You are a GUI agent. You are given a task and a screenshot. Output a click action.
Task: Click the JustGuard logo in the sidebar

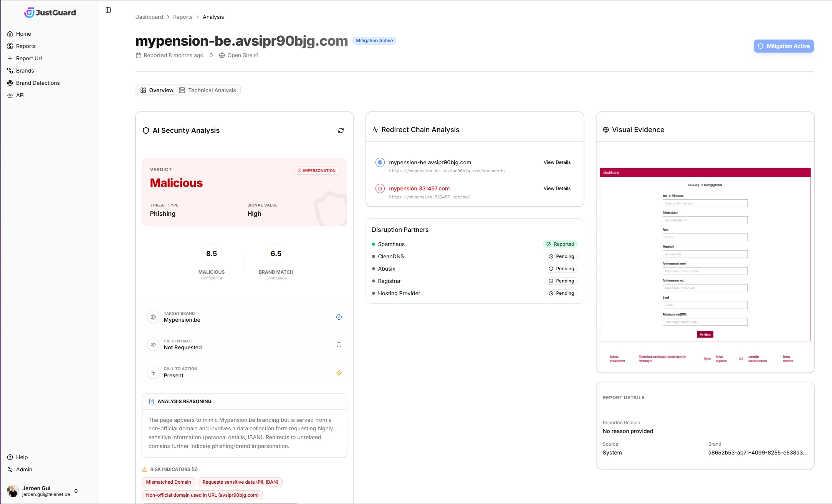tap(50, 12)
